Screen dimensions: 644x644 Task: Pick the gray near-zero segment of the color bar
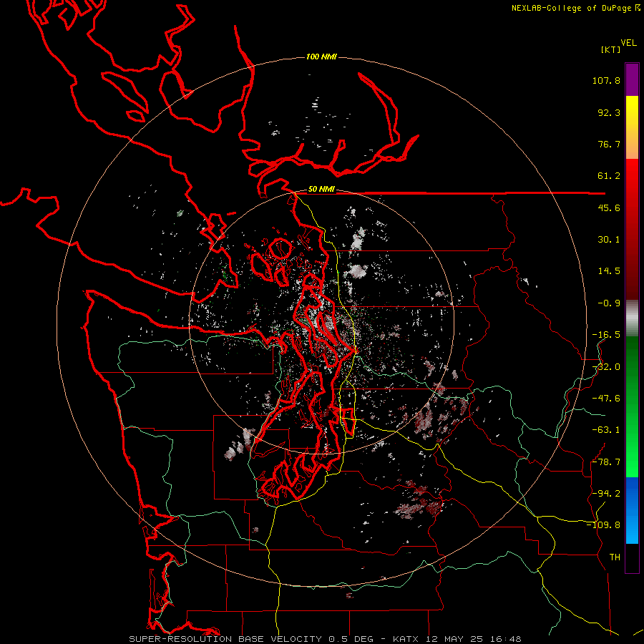pyautogui.click(x=632, y=318)
